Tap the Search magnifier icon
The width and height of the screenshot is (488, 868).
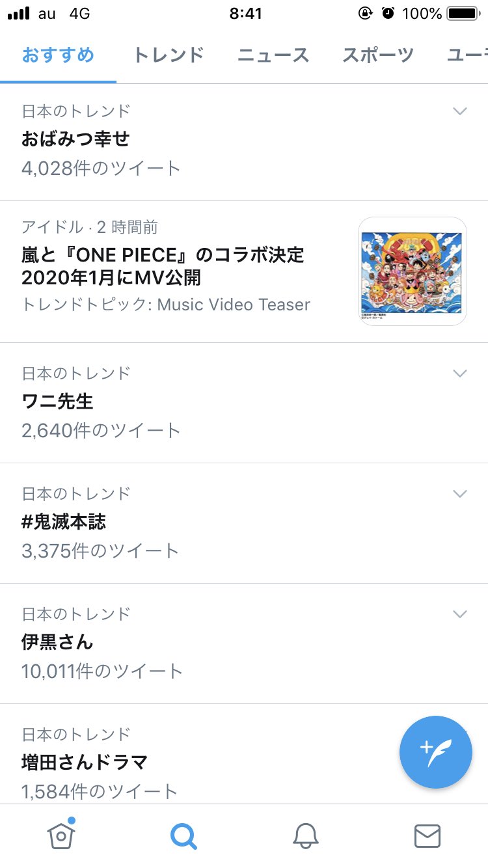click(x=183, y=835)
